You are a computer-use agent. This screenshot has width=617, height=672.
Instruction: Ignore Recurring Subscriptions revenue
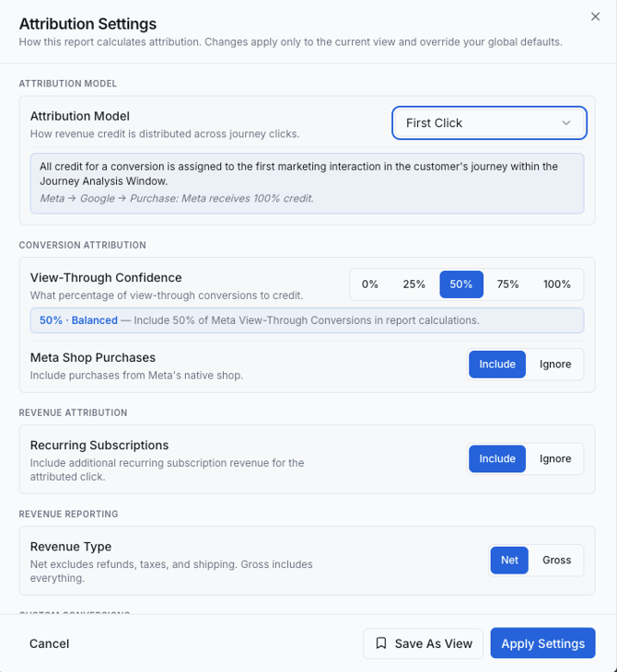pyautogui.click(x=555, y=458)
